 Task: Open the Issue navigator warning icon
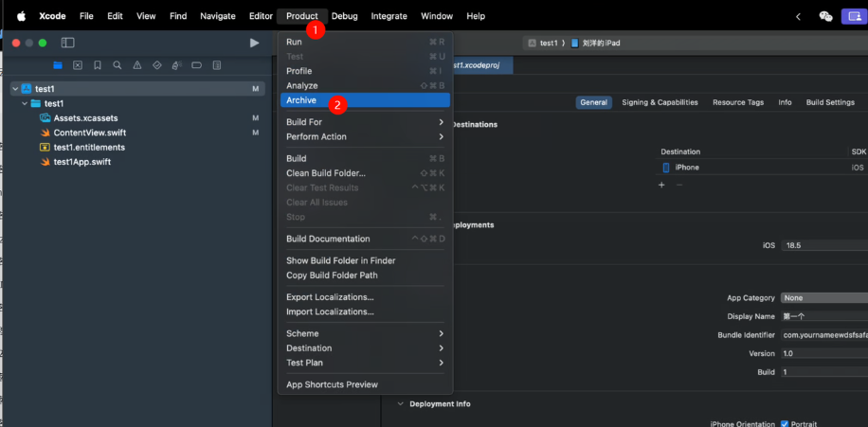(x=136, y=65)
